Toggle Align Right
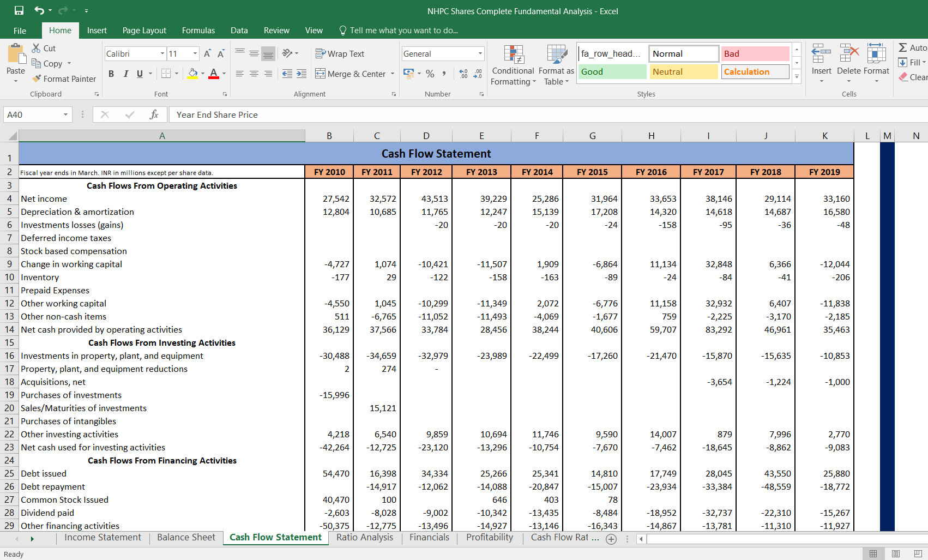 coord(268,74)
